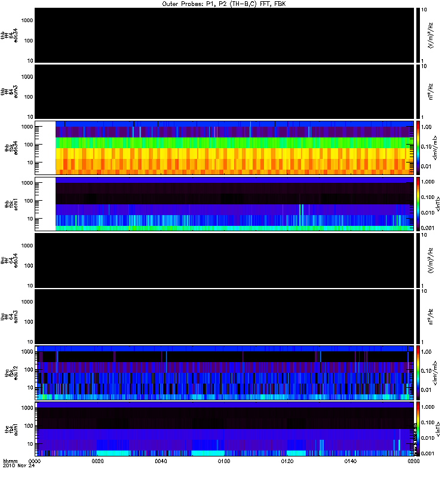Click the '<|mV/m|>' unit label of thb fbk edc34
Image resolution: width=448 pixels, height=478 pixels.
[x=435, y=148]
